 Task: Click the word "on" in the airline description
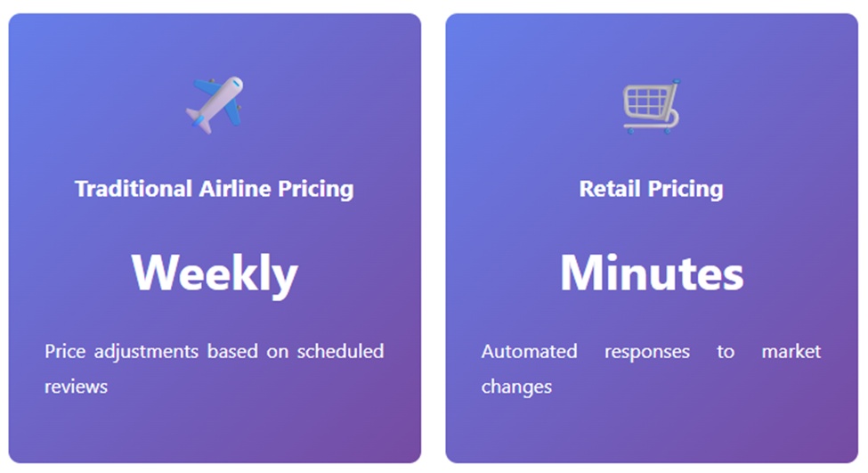click(278, 351)
